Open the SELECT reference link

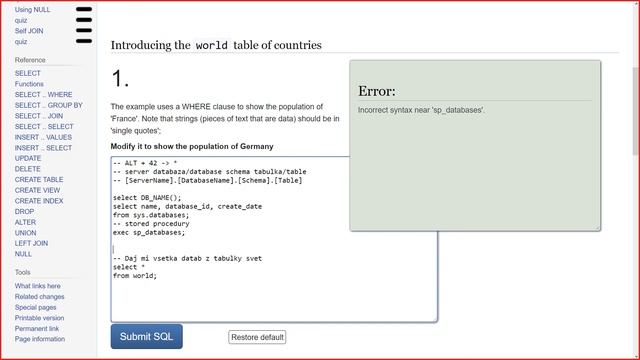[27, 73]
